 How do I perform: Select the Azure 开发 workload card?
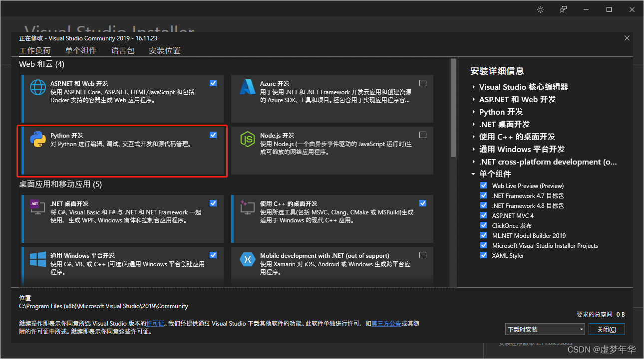click(x=332, y=99)
